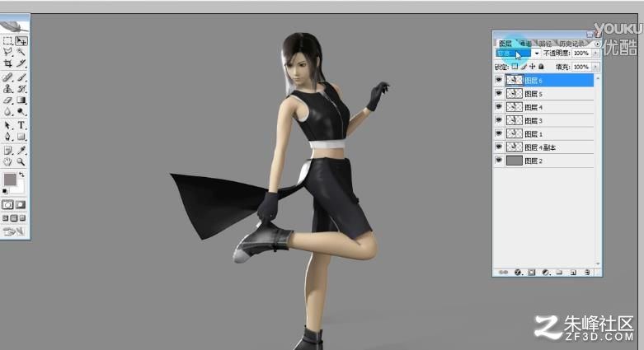Screen dimensions: 644x350
Task: Hide layer 图层 1 using eye icon
Action: coord(499,133)
